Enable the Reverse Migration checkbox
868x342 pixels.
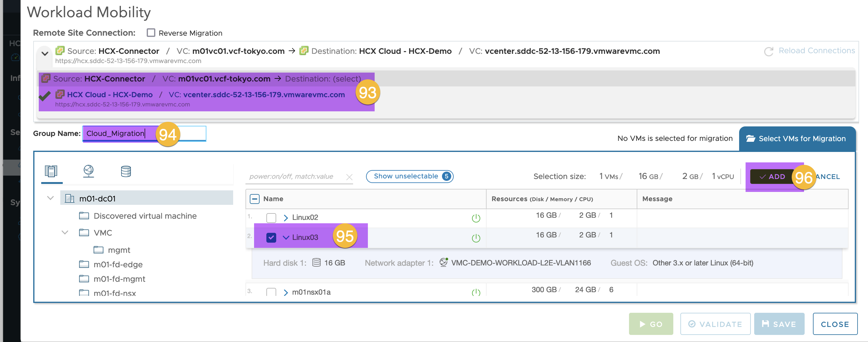point(151,33)
